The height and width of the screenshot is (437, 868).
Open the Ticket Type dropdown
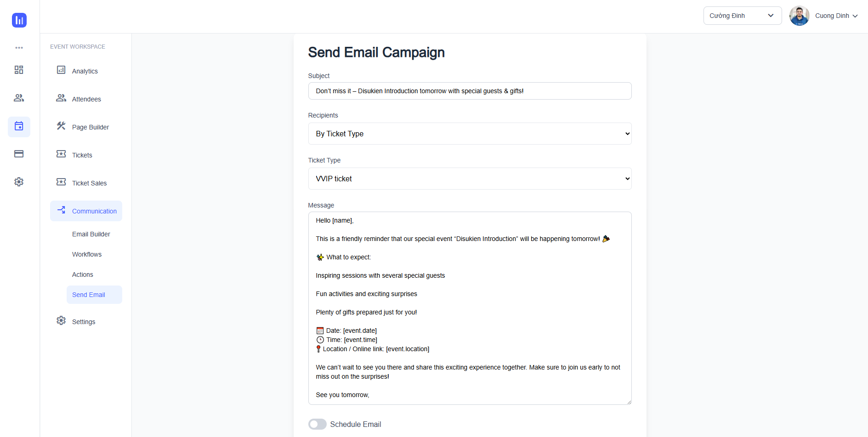point(470,179)
